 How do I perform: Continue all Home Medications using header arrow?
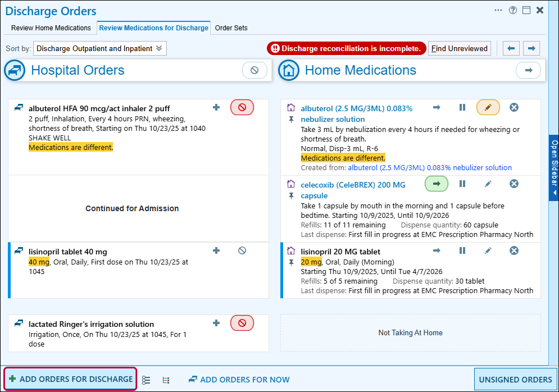(528, 70)
